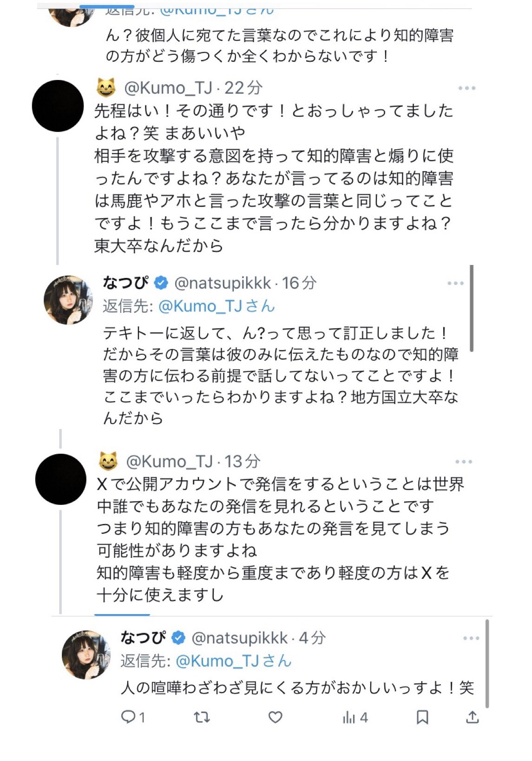Click scrollbar beside the 16分 tweet
Image resolution: width=532 pixels, height=761 pixels.
[x=472, y=308]
